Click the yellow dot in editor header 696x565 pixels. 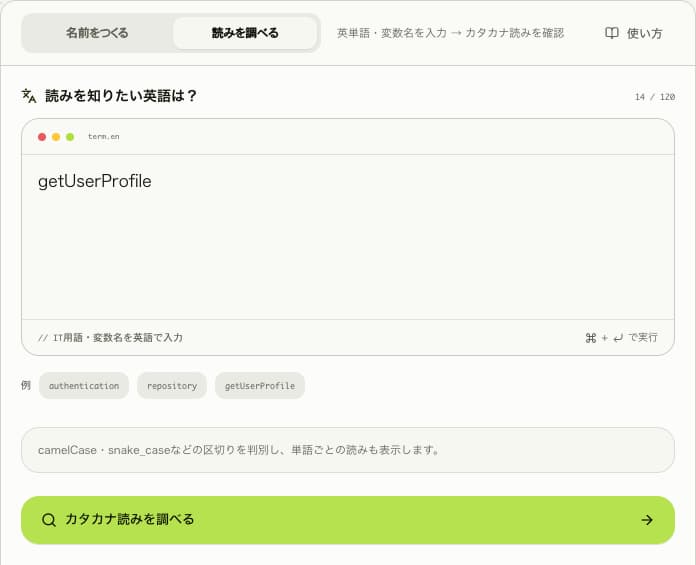[x=56, y=137]
